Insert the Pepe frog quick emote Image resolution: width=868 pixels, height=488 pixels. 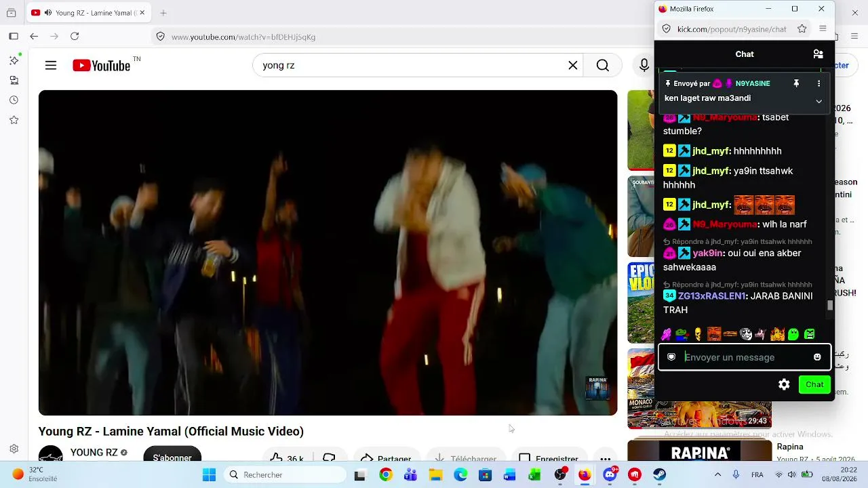(x=682, y=334)
